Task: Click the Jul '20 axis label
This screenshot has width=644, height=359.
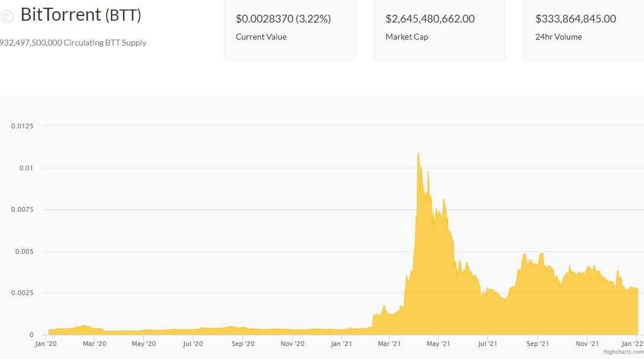Action: (x=193, y=344)
